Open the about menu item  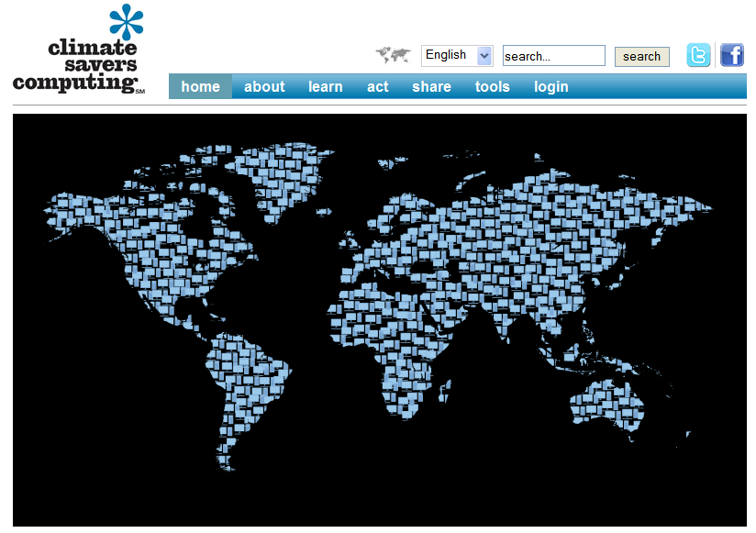coord(264,87)
